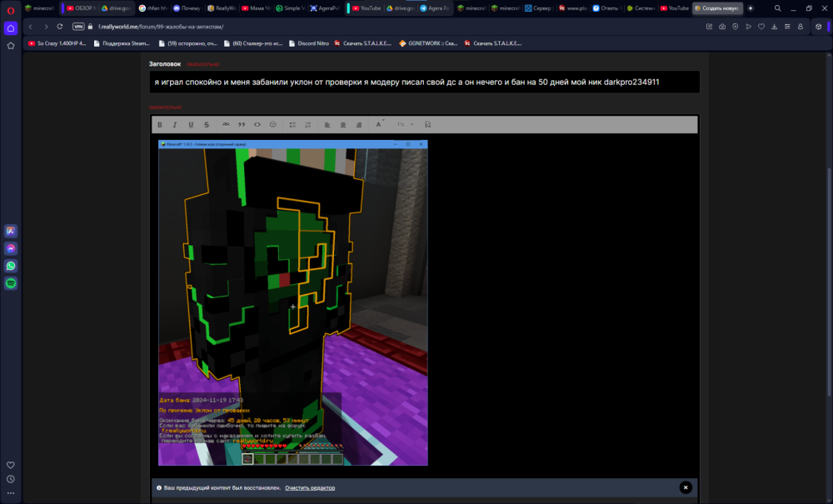Open bookmarks star in Opera sidebar
The height and width of the screenshot is (504, 833).
(11, 46)
